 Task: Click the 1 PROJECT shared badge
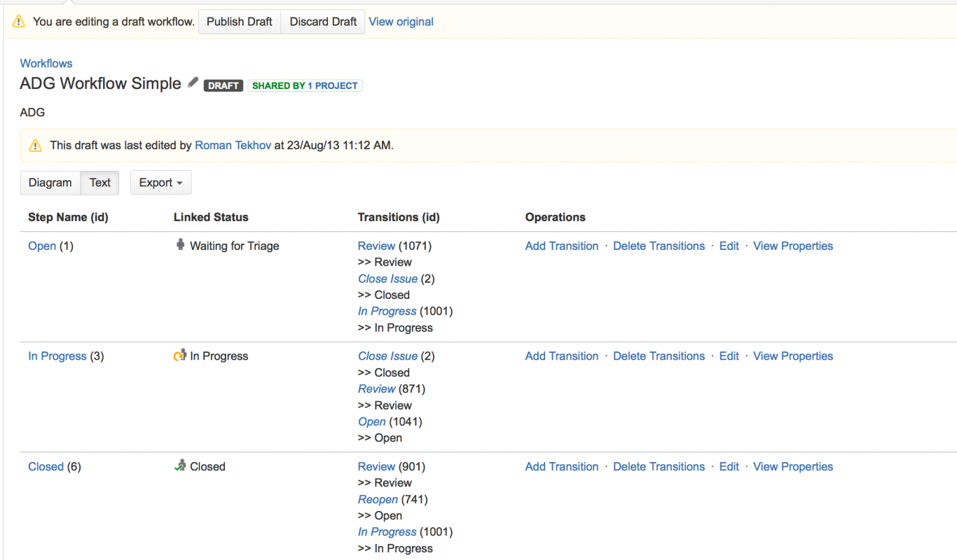[x=333, y=85]
